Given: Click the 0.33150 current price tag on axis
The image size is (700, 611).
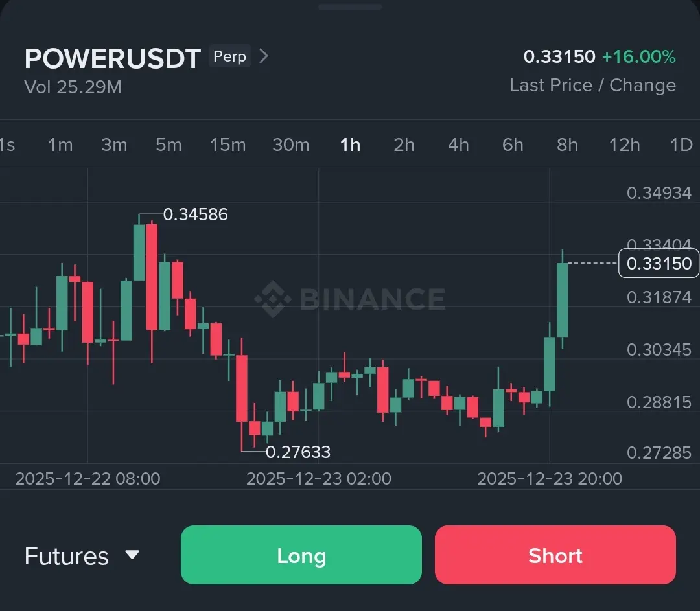Looking at the screenshot, I should (x=659, y=263).
